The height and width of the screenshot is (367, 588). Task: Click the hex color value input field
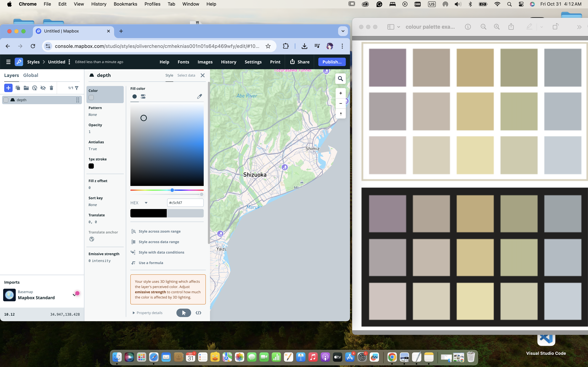click(185, 203)
